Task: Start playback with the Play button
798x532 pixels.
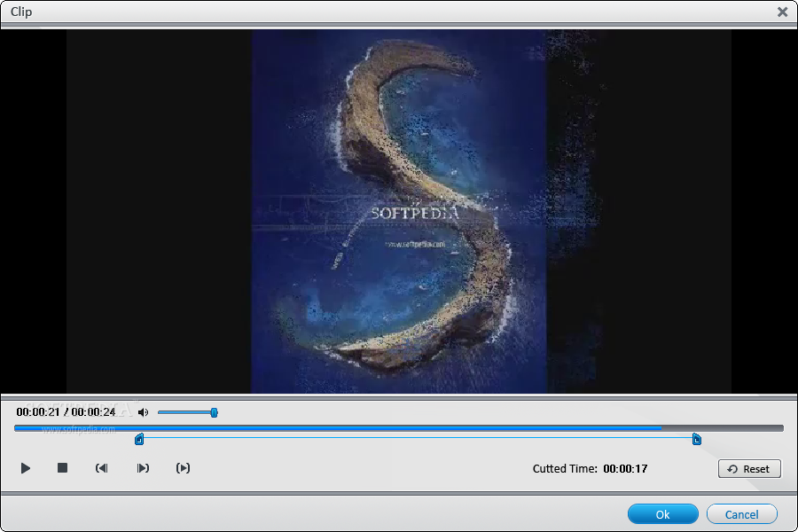Action: click(x=26, y=468)
